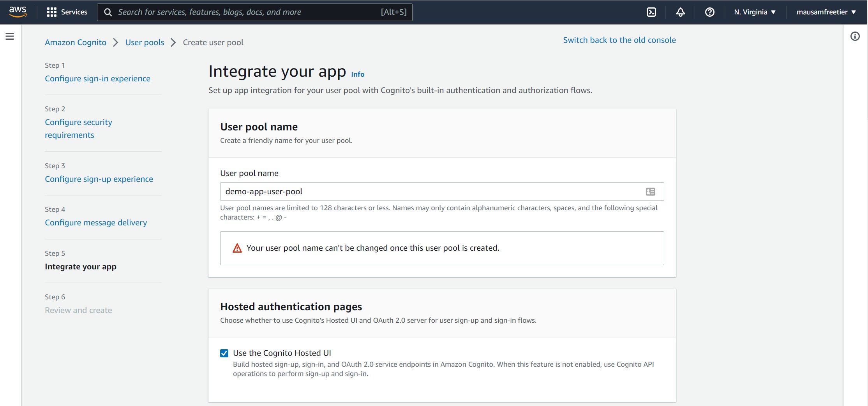Open Configure message delivery step
Viewport: 868px width, 406px height.
(x=96, y=223)
